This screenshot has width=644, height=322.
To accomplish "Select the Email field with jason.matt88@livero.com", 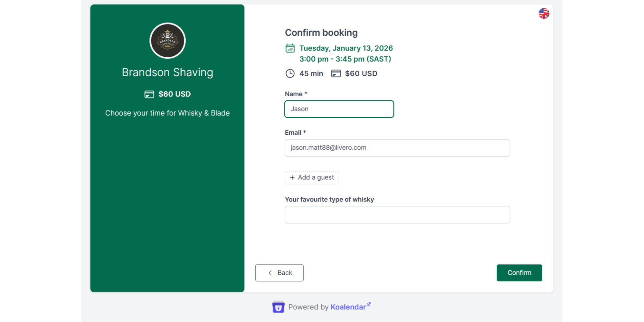I will [x=397, y=148].
